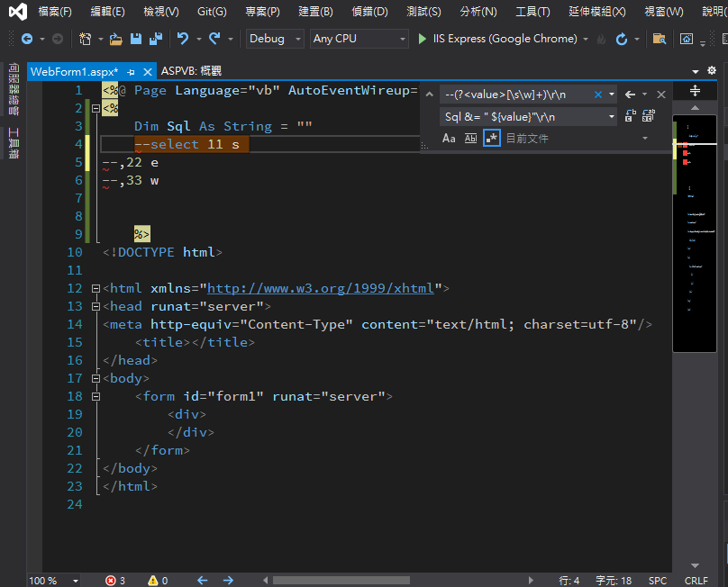Click the CRLF line ending indicator
The image size is (728, 587).
(x=696, y=581)
